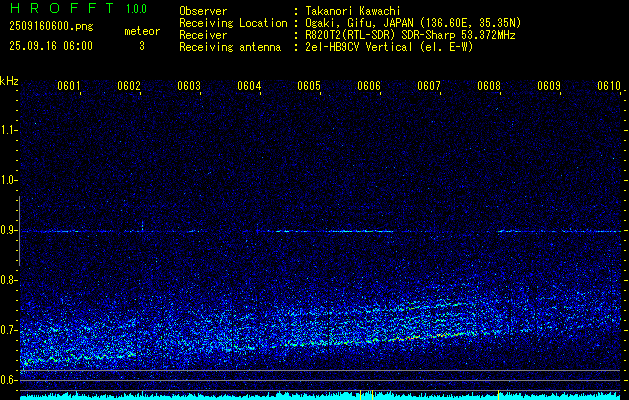The height and width of the screenshot is (400, 629).
Task: Click the name Takanori Kawachi
Action: [x=353, y=11]
